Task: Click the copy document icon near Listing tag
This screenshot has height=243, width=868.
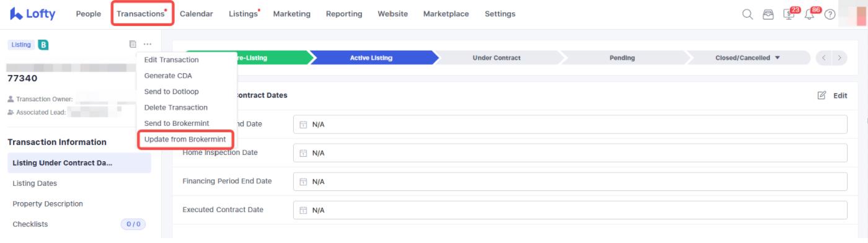Action: click(x=132, y=44)
